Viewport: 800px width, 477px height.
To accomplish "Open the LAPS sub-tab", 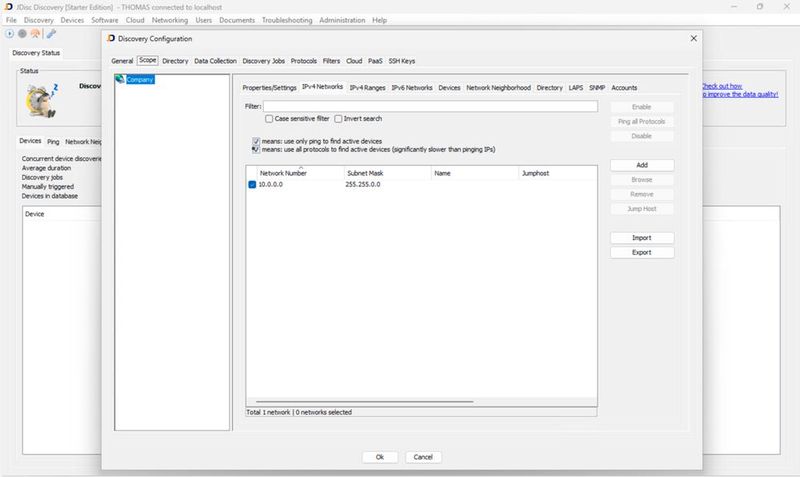I will pos(576,88).
